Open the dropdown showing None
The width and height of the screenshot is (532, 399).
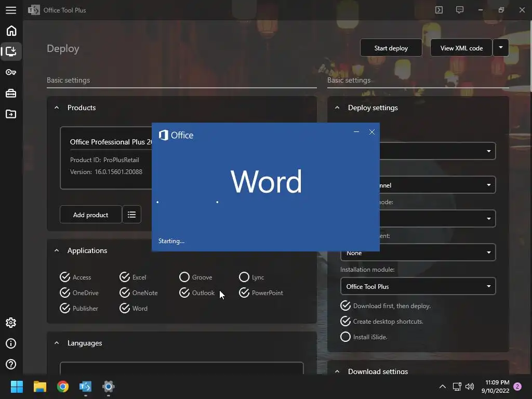click(418, 253)
